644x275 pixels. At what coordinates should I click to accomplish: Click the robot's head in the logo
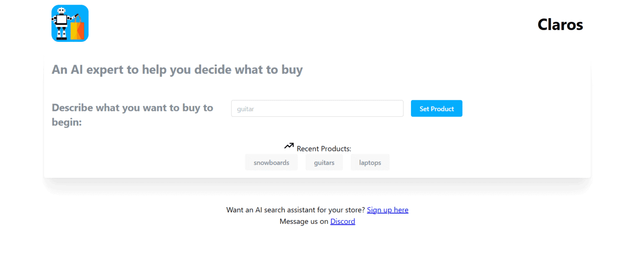click(61, 11)
